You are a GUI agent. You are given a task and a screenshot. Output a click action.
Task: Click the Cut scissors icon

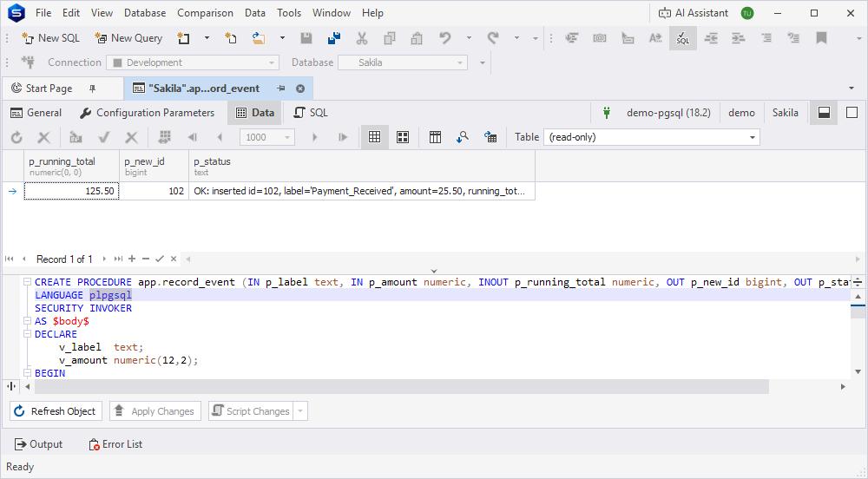tap(362, 38)
